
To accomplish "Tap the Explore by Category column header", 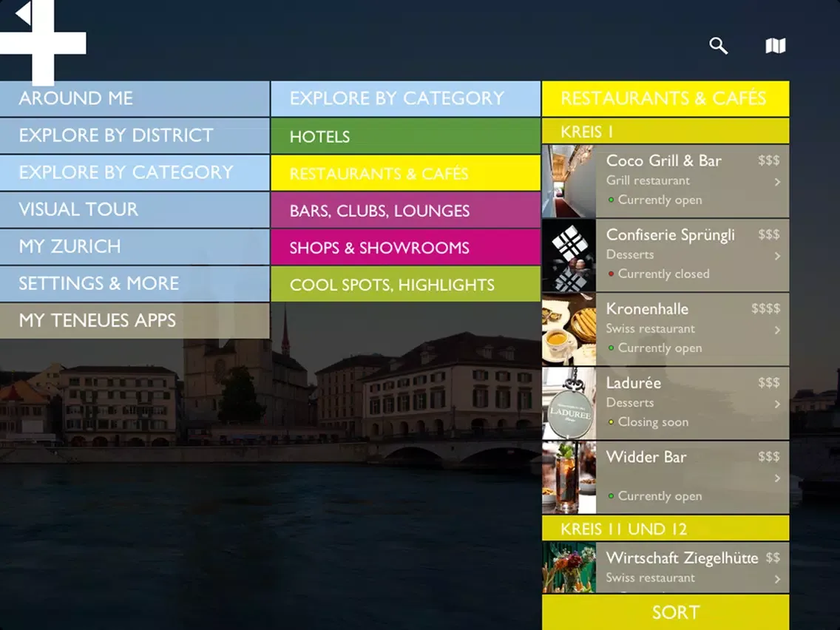I will click(x=405, y=98).
